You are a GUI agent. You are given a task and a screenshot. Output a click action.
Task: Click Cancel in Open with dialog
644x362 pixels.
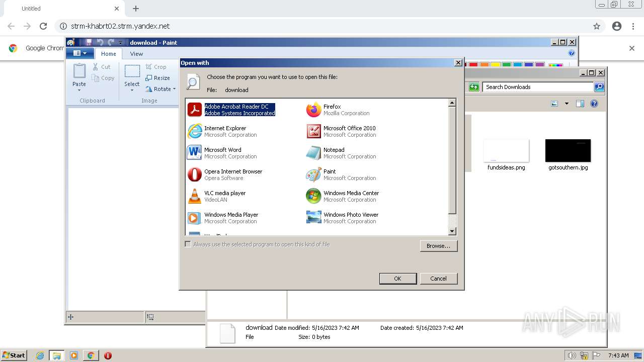click(438, 279)
